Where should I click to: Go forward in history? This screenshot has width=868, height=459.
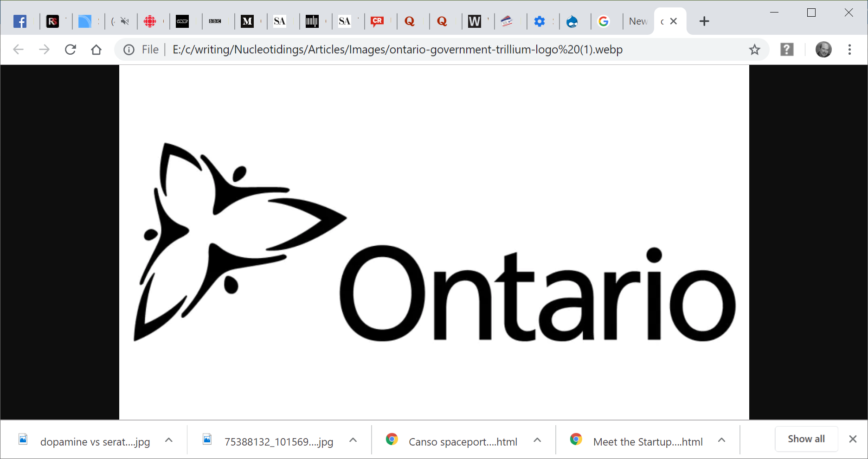point(44,50)
